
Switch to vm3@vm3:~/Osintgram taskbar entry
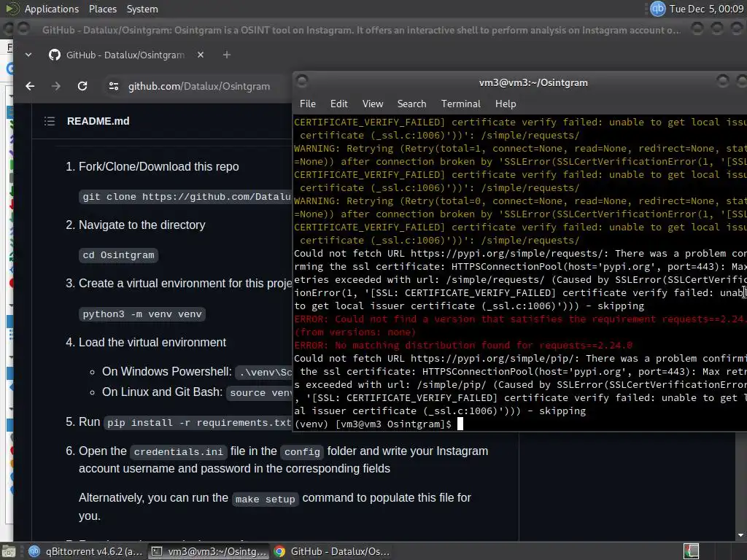coord(209,551)
